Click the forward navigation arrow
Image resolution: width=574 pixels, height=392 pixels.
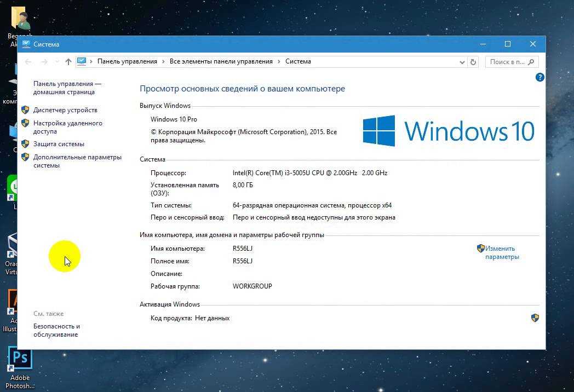tap(44, 62)
